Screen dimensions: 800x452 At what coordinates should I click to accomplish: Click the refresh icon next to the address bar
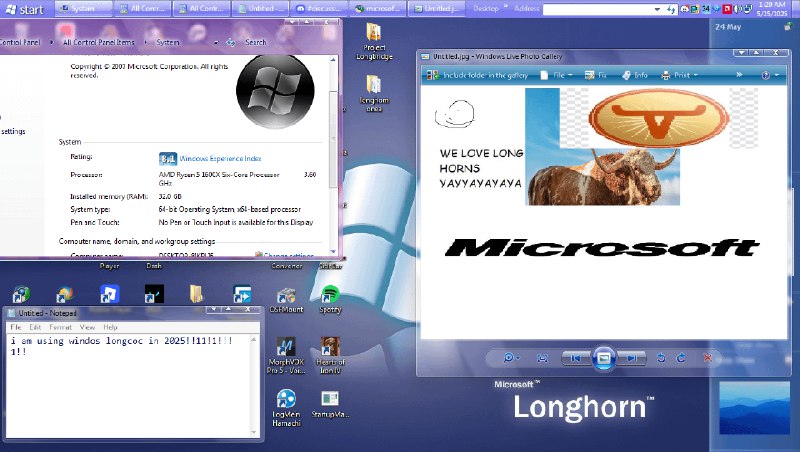pos(231,42)
